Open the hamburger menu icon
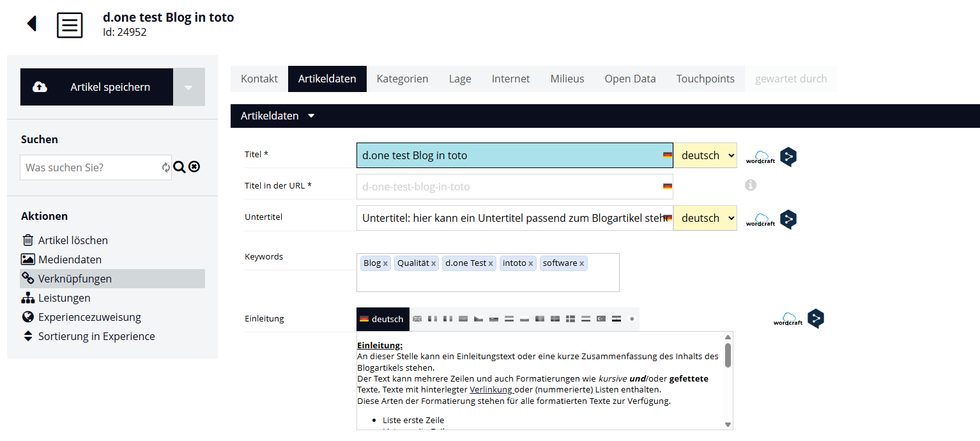This screenshot has height=441, width=980. pyautogui.click(x=70, y=25)
